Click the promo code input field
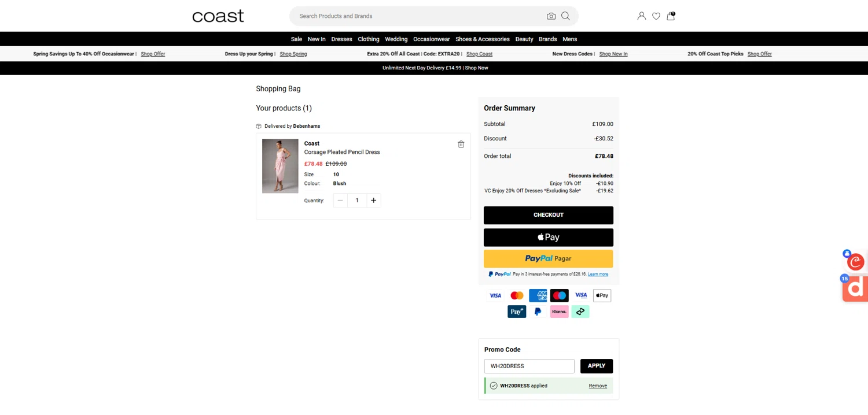The image size is (868, 415). [529, 366]
